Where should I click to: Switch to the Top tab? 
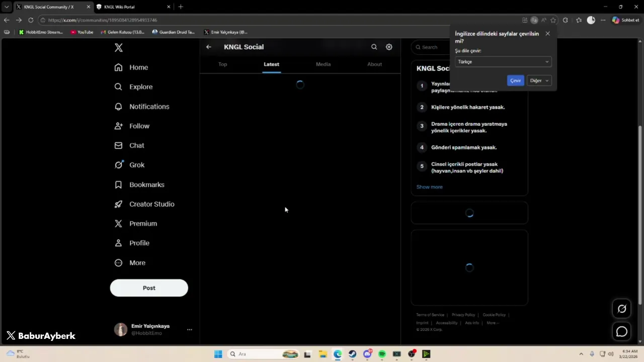point(222,64)
